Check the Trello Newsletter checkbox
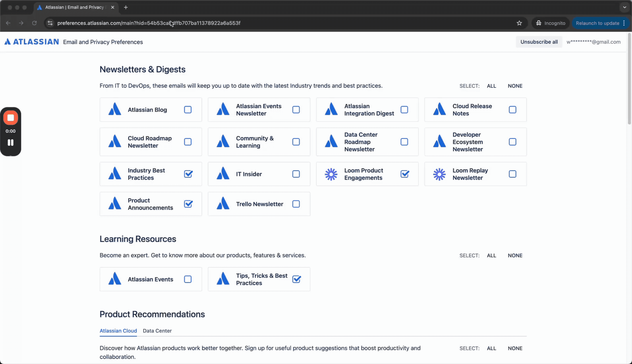The width and height of the screenshot is (632, 364). 296,204
